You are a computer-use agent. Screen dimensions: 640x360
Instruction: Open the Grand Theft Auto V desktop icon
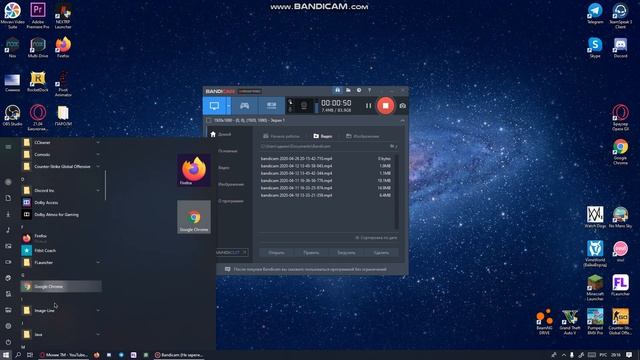pos(570,322)
